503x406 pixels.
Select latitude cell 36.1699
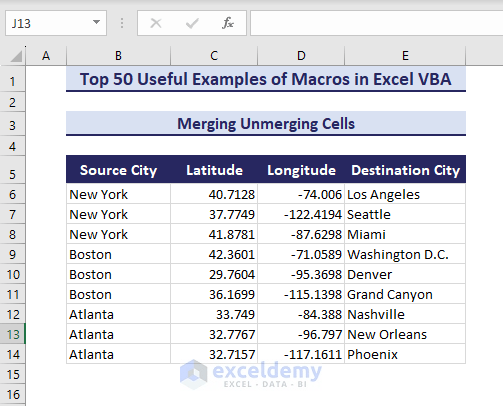[214, 294]
